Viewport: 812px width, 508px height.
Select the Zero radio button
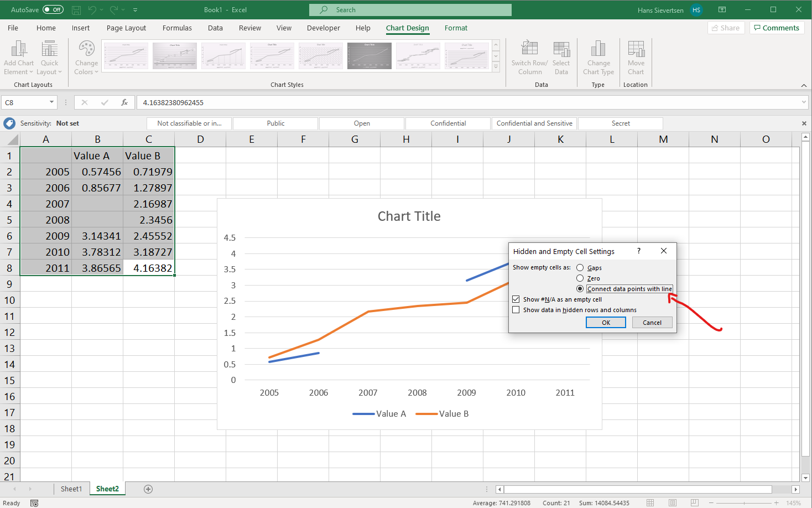click(580, 278)
